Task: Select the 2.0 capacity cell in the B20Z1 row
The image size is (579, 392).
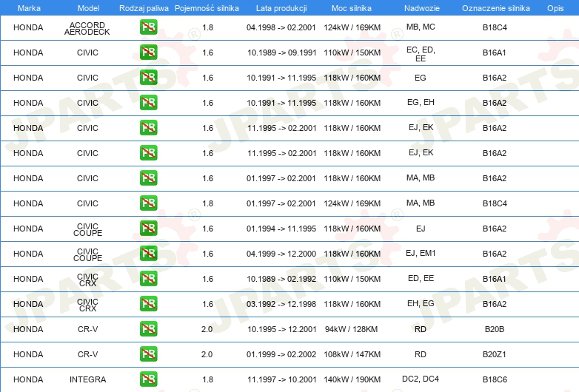Action: [x=207, y=354]
